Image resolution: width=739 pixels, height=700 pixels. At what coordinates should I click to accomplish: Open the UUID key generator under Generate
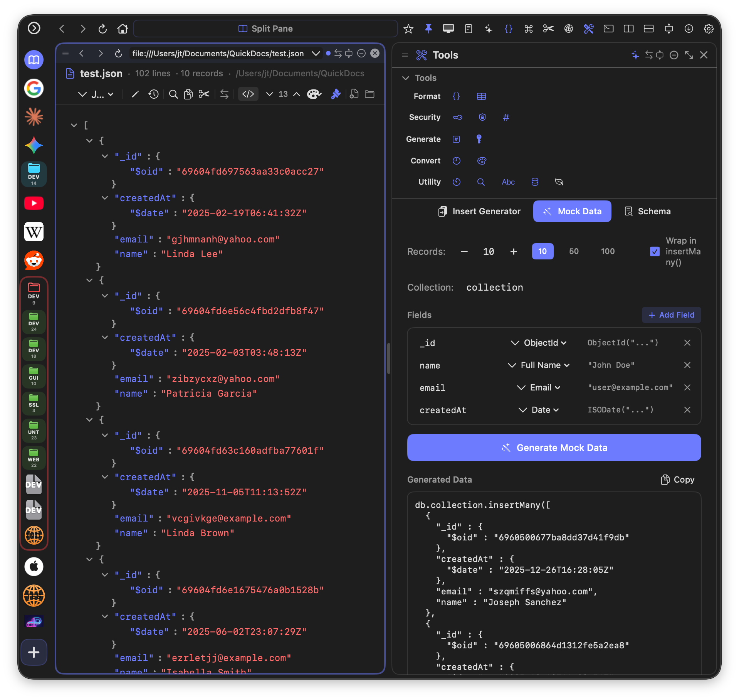click(479, 139)
